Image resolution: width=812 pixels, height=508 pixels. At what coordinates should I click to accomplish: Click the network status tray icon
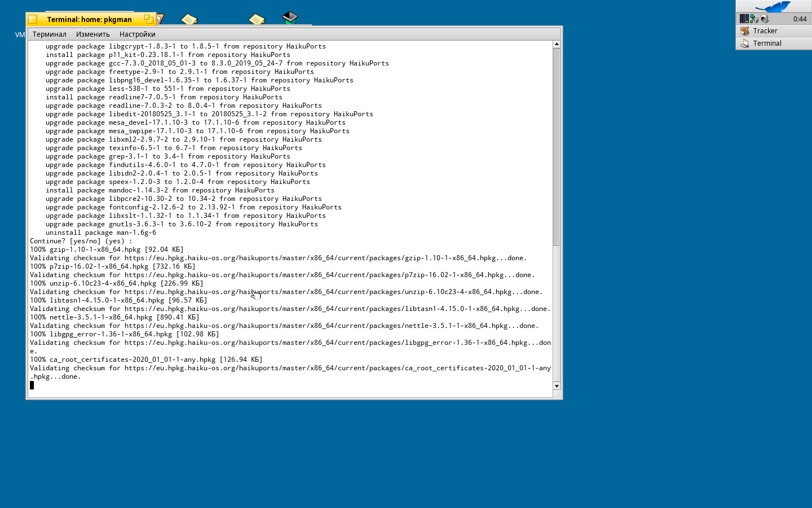(x=754, y=19)
